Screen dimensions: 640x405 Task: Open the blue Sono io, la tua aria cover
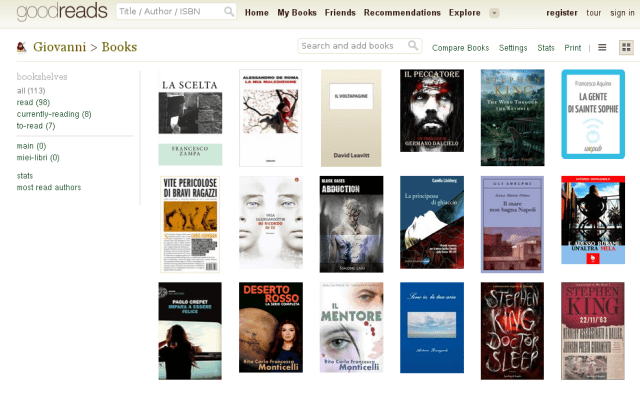(x=432, y=328)
